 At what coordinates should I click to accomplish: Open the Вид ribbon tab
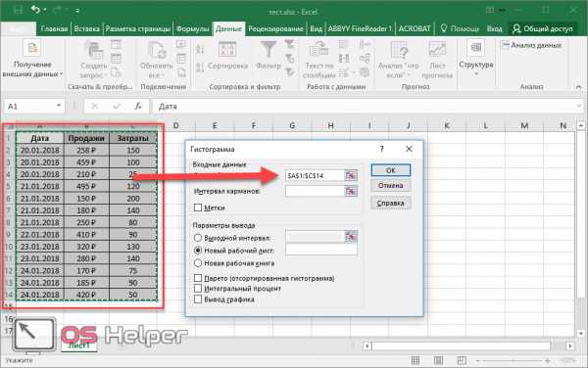(x=316, y=28)
